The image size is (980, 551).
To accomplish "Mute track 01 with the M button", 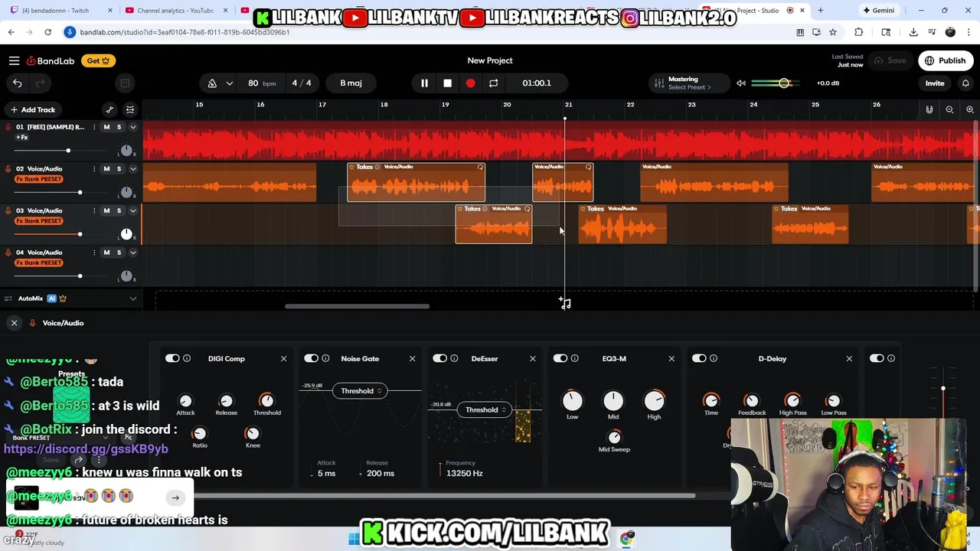I will (106, 127).
